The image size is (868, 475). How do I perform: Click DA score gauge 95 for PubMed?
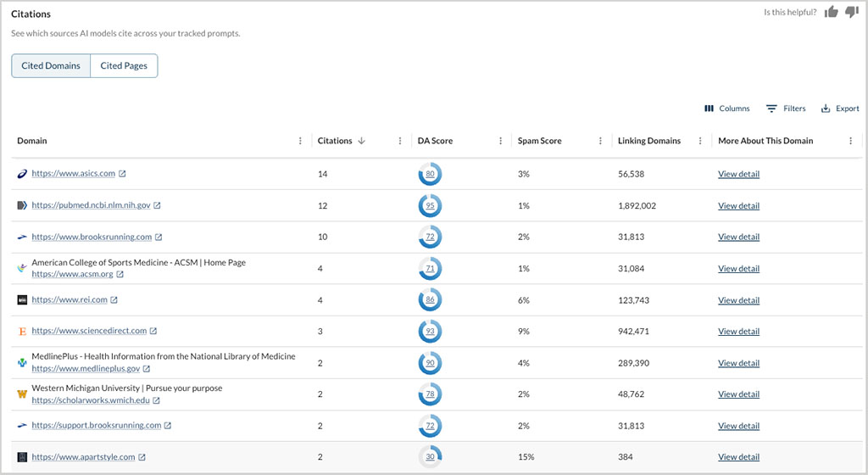pos(430,205)
